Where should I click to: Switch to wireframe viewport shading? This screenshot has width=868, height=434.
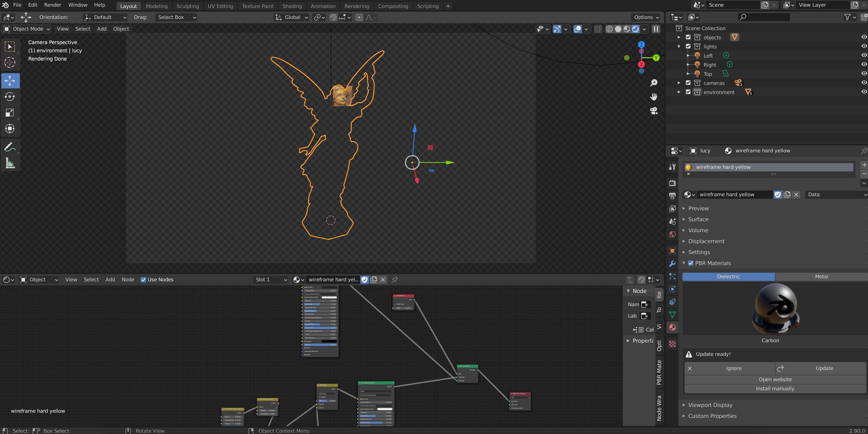click(609, 29)
